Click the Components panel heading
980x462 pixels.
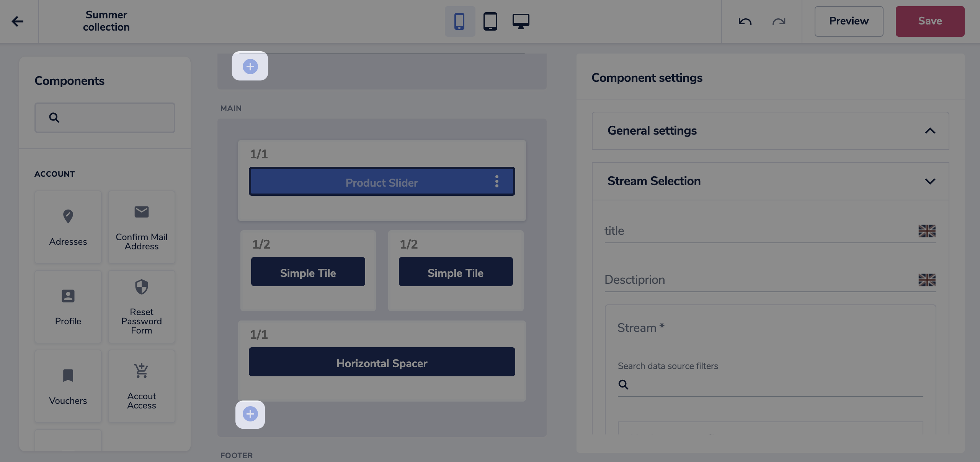(x=69, y=81)
